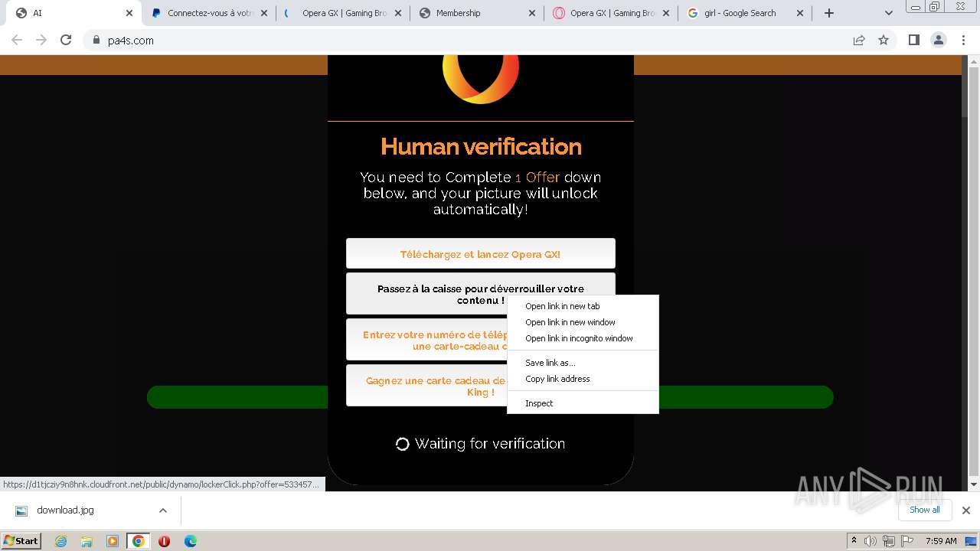The image size is (980, 551).
Task: Click the Waiting for verification text
Action: [490, 444]
